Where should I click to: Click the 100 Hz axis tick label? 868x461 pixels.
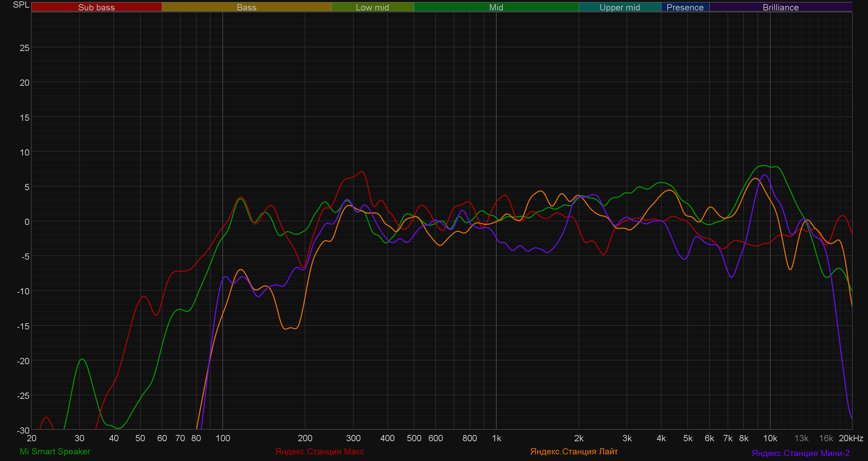click(223, 438)
